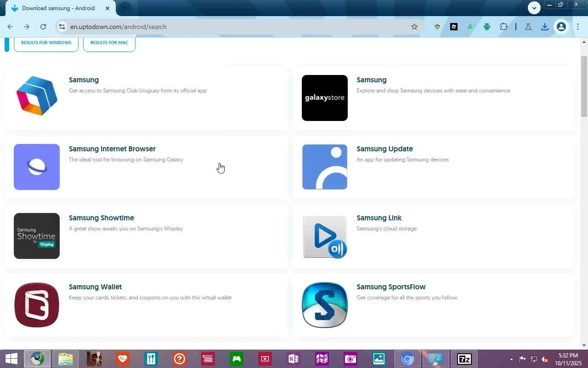Launch 7-Zip from the taskbar

(x=464, y=359)
